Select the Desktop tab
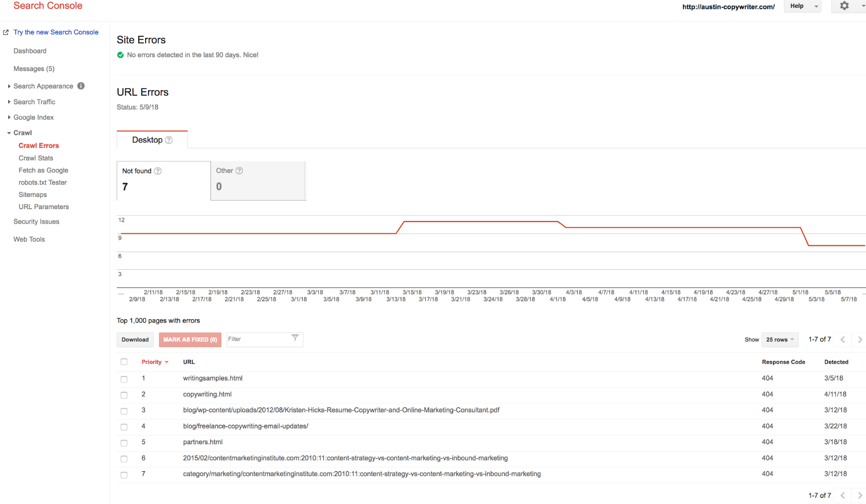The width and height of the screenshot is (866, 504). coord(147,140)
